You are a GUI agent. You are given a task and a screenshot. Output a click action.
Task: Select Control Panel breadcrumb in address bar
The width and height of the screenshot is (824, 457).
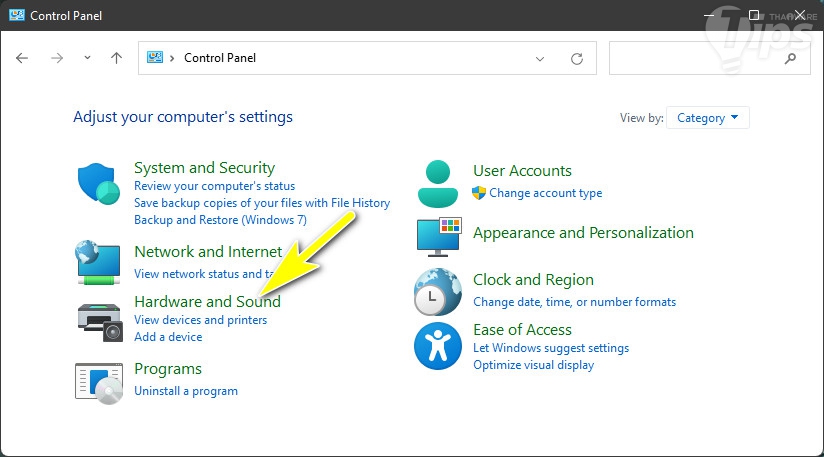pos(220,58)
